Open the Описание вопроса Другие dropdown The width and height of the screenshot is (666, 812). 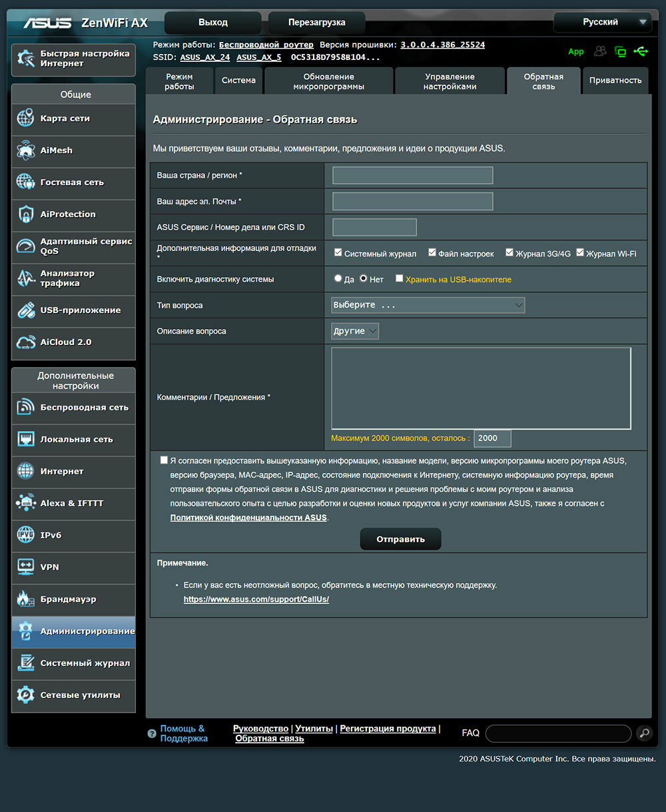[355, 331]
